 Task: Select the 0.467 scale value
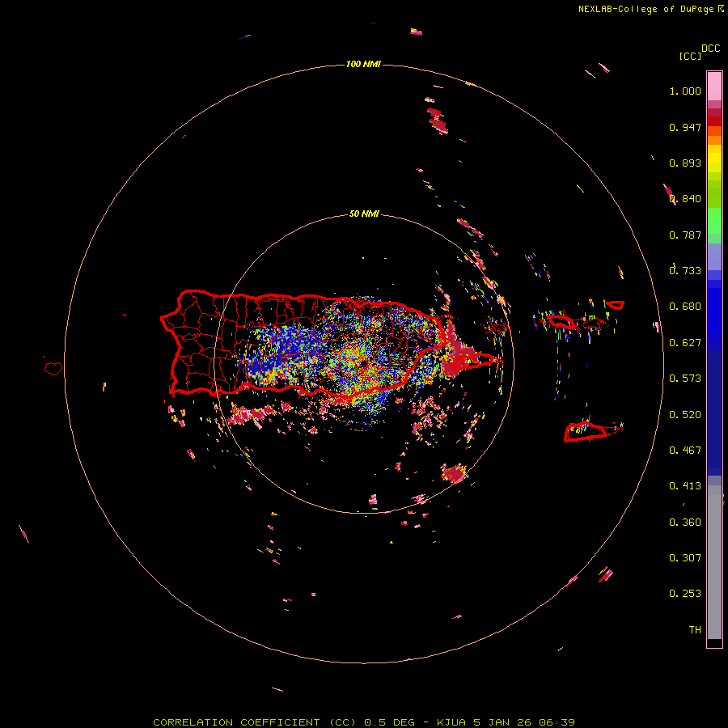685,451
